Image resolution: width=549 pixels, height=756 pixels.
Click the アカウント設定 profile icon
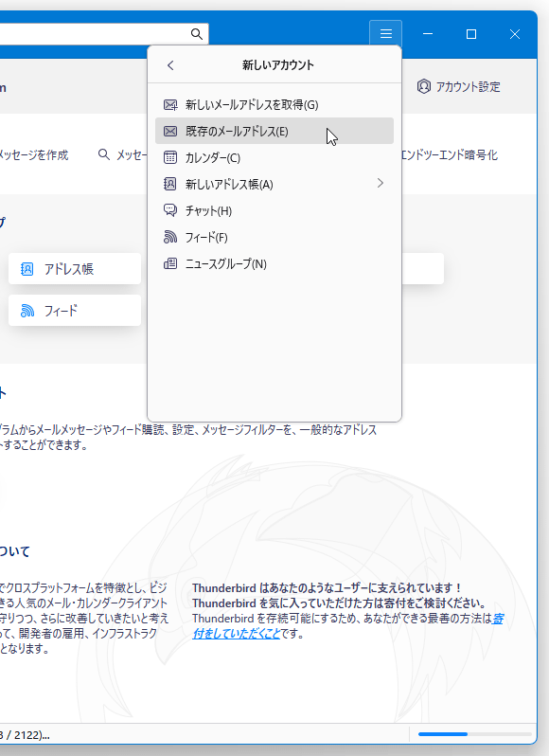[424, 86]
